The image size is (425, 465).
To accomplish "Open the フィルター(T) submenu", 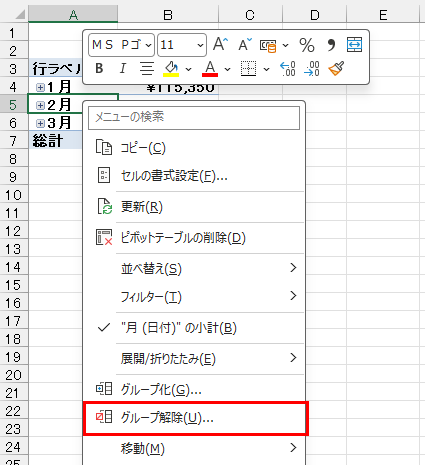I will [194, 296].
